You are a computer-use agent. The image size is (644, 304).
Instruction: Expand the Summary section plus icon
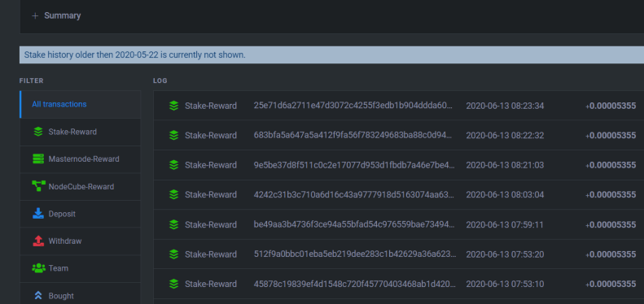point(35,16)
